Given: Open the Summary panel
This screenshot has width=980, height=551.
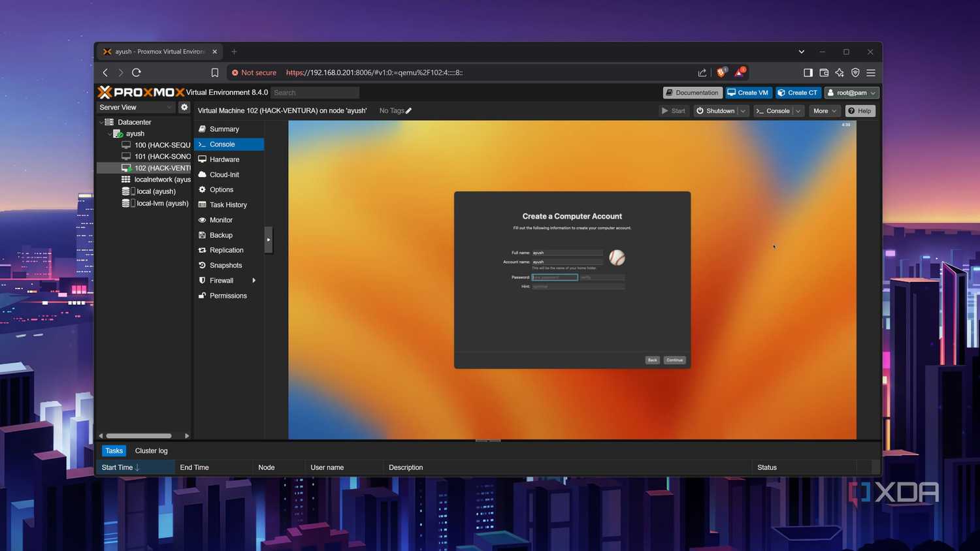Looking at the screenshot, I should (229, 129).
